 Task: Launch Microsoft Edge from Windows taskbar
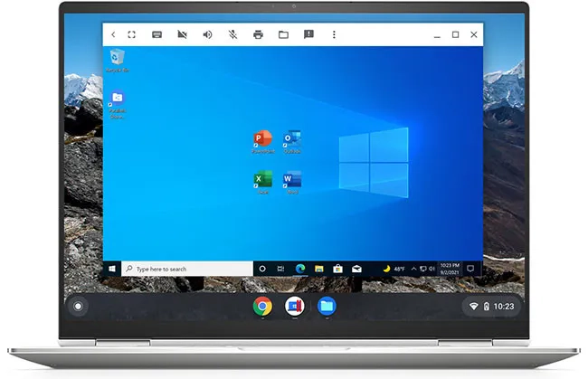point(300,269)
